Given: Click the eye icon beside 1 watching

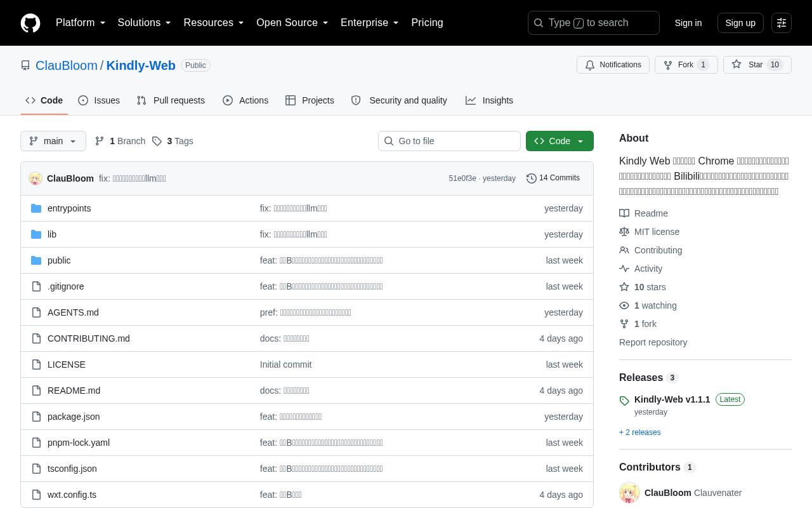Looking at the screenshot, I should (624, 305).
